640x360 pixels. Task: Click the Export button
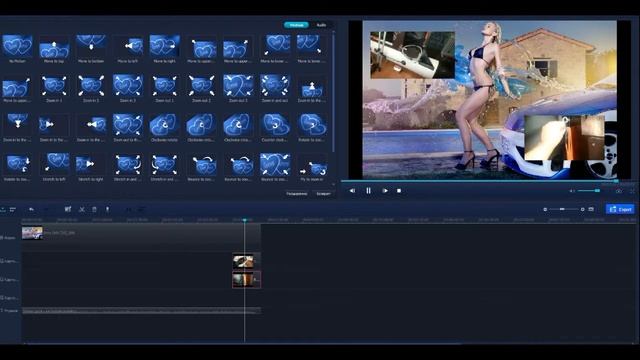(620, 209)
